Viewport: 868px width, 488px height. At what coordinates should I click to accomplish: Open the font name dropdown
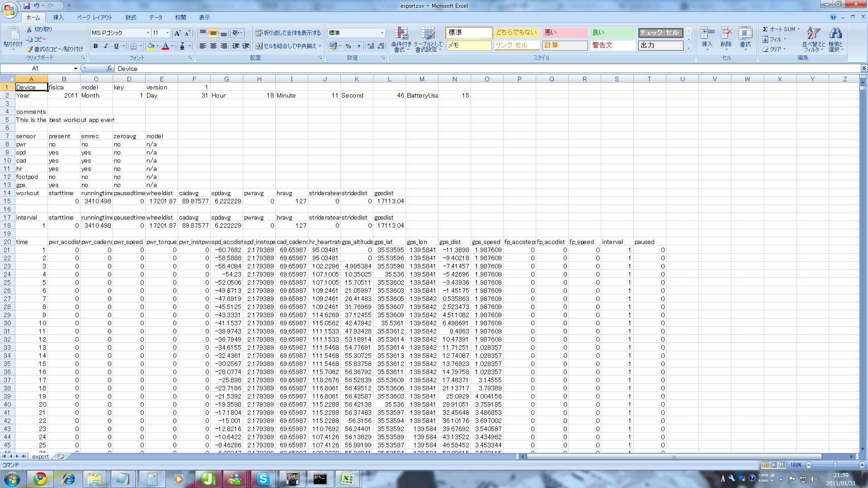point(147,33)
